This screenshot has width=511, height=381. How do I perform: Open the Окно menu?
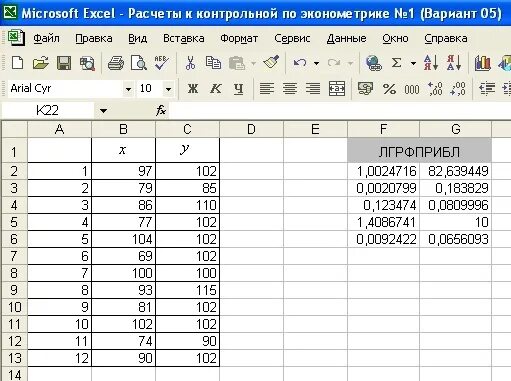coord(395,38)
